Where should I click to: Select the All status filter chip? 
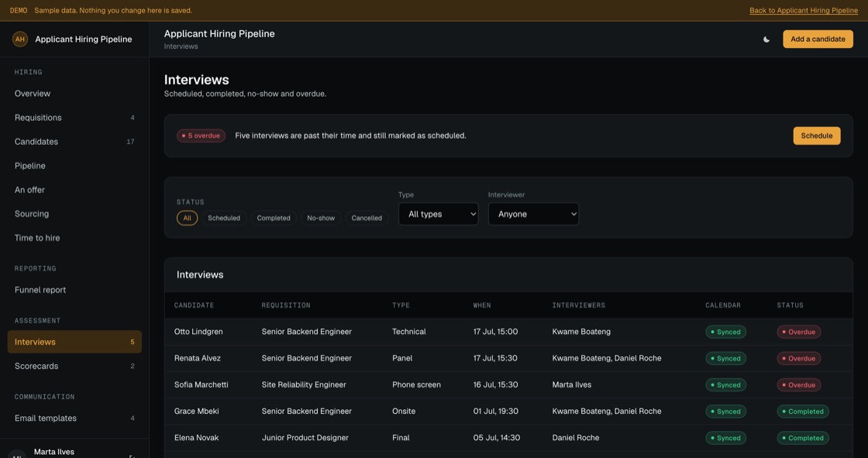click(x=187, y=219)
